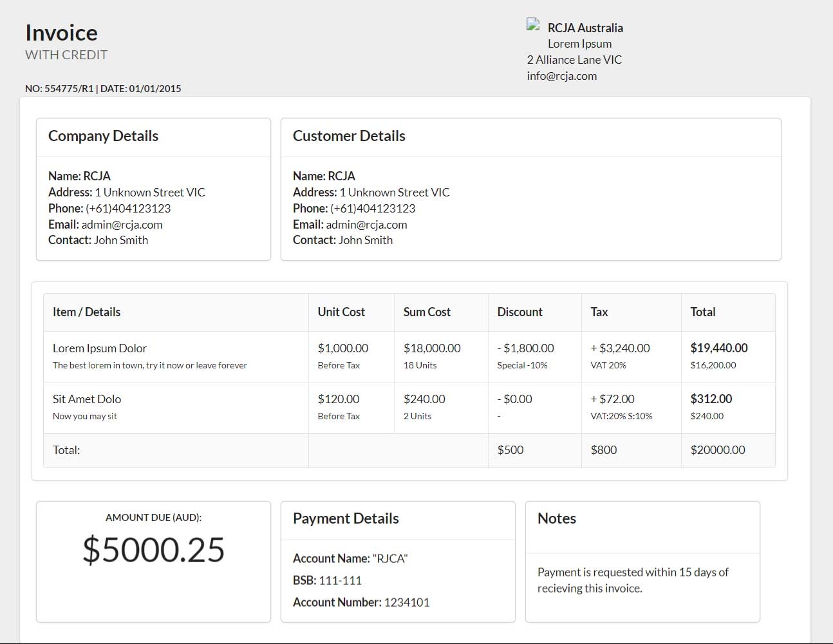Click the WITH CREDIT subtitle
833x644 pixels.
coord(66,55)
